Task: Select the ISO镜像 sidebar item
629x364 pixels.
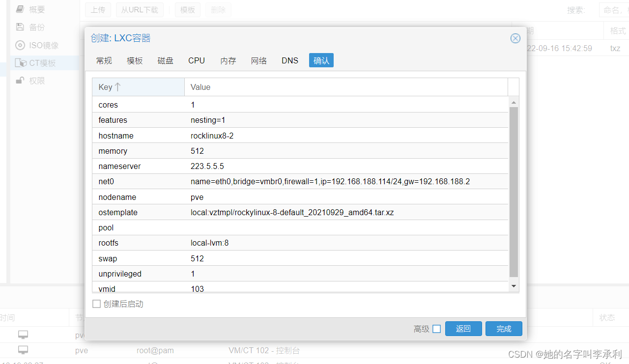Action: click(x=19, y=45)
